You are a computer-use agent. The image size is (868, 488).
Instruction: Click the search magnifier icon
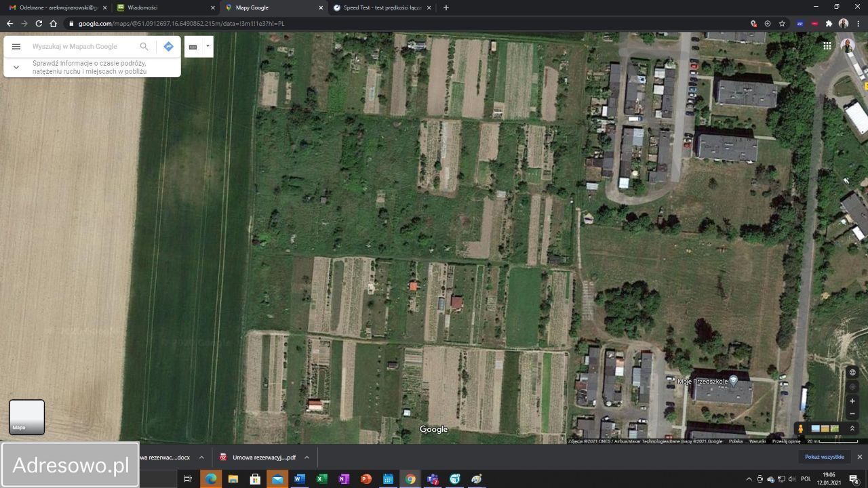coord(144,47)
